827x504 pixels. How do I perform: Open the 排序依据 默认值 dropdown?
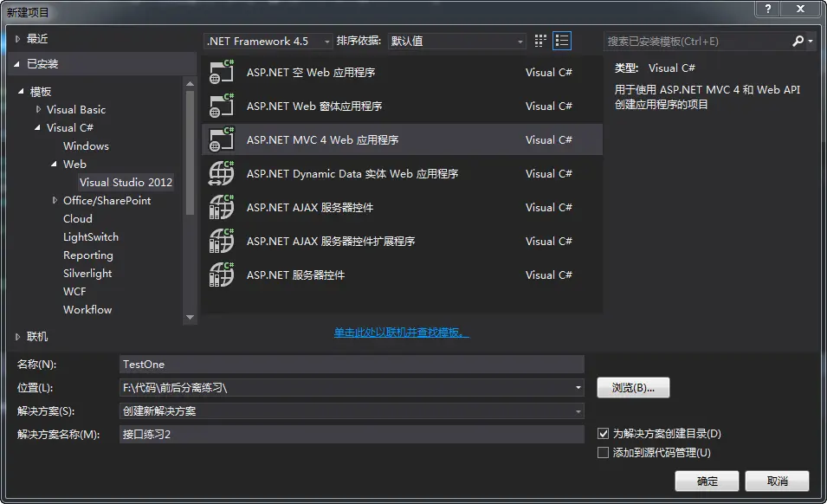coord(456,41)
